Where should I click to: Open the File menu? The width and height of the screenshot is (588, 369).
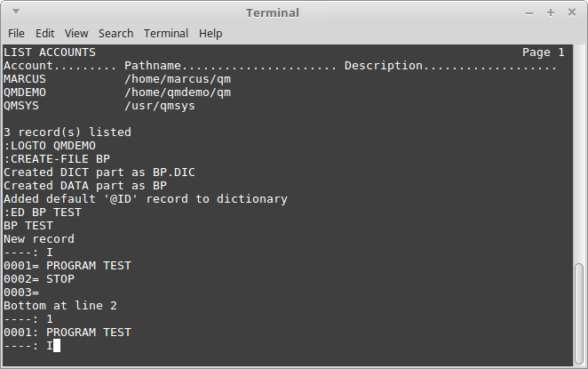[16, 34]
